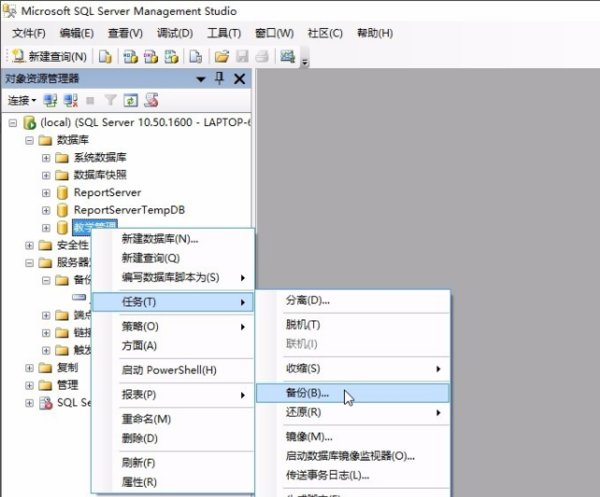
Task: Choose 属性(R) from context menu
Action: coord(173,482)
